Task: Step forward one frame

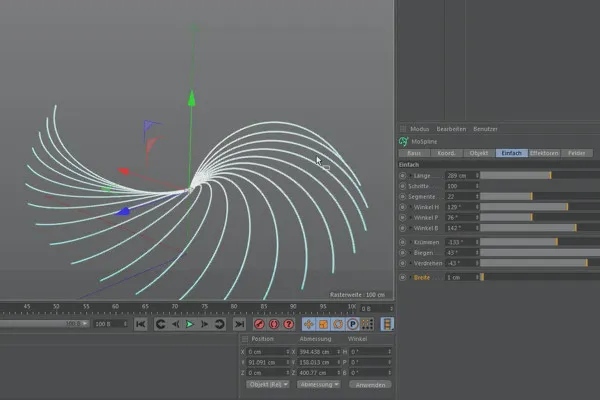Action: tap(205, 324)
